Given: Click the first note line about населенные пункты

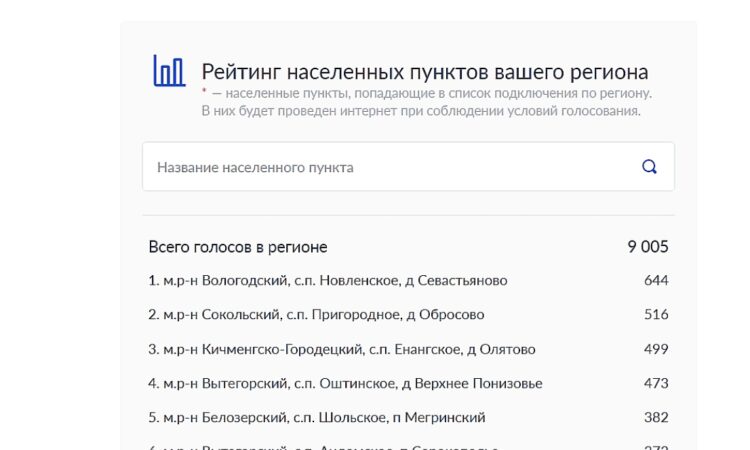Looking at the screenshot, I should [x=430, y=93].
